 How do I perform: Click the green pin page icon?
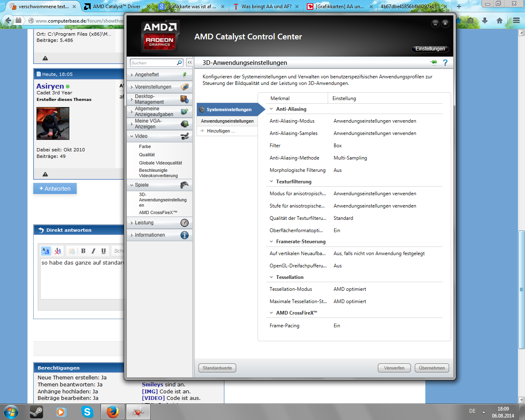click(434, 62)
